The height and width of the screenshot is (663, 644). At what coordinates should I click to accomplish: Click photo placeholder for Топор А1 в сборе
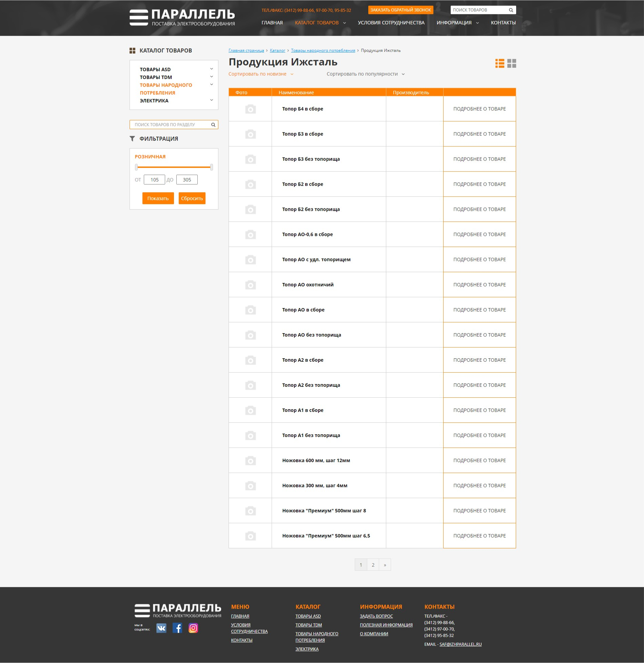coord(250,410)
